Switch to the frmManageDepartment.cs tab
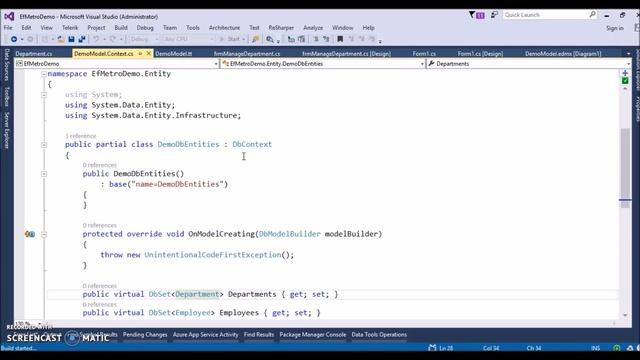 tap(247, 53)
